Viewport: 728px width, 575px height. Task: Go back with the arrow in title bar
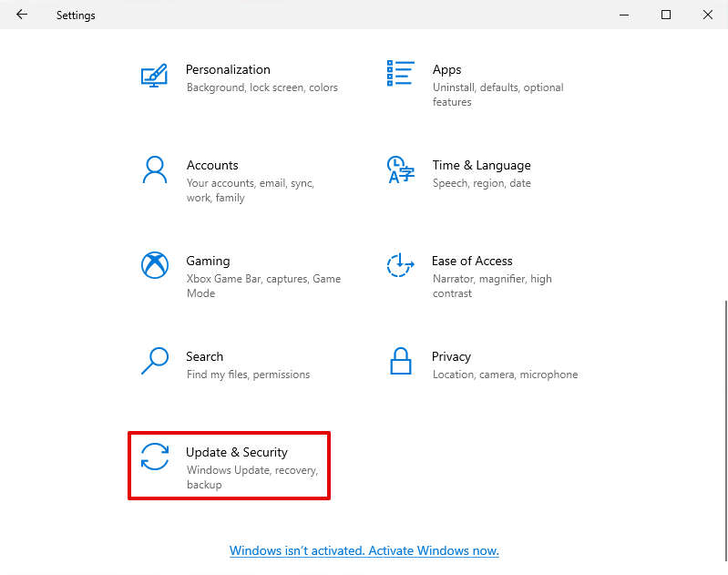22,15
